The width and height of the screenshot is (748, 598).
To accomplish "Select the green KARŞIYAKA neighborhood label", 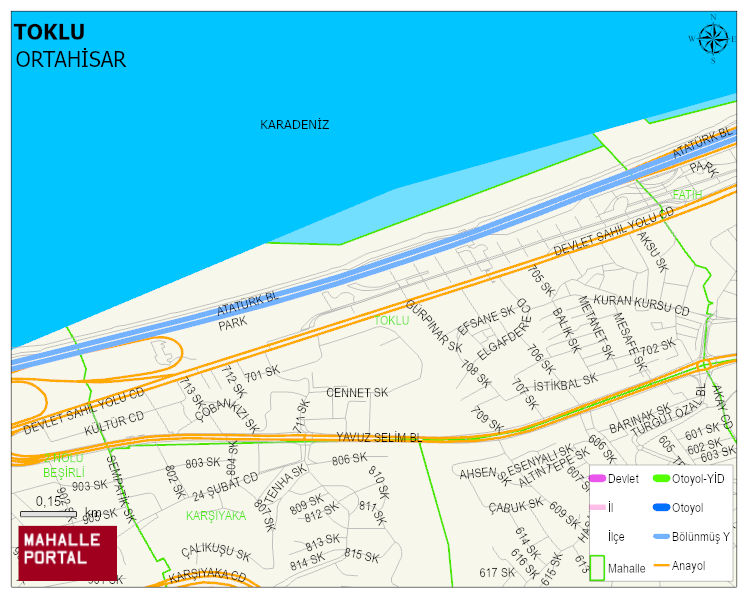I will tap(215, 516).
